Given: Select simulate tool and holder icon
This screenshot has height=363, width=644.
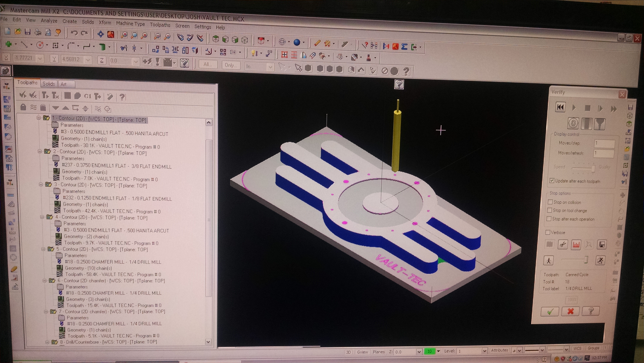Looking at the screenshot, I should 600,124.
